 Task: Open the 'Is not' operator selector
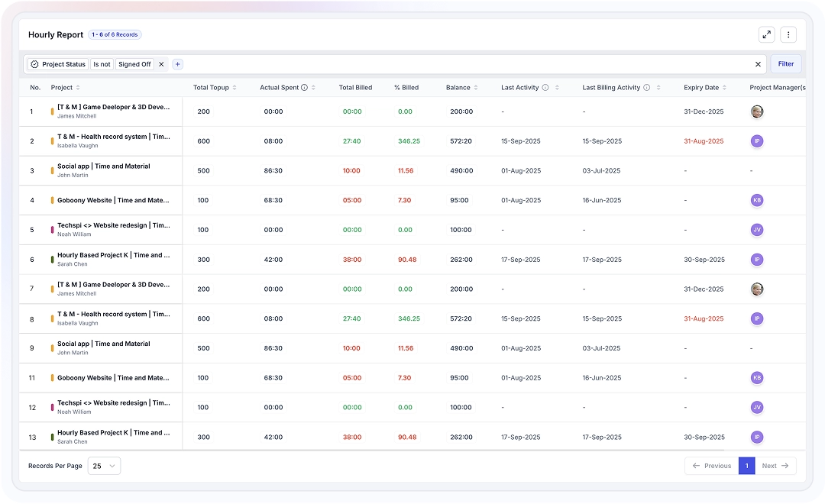(x=102, y=64)
